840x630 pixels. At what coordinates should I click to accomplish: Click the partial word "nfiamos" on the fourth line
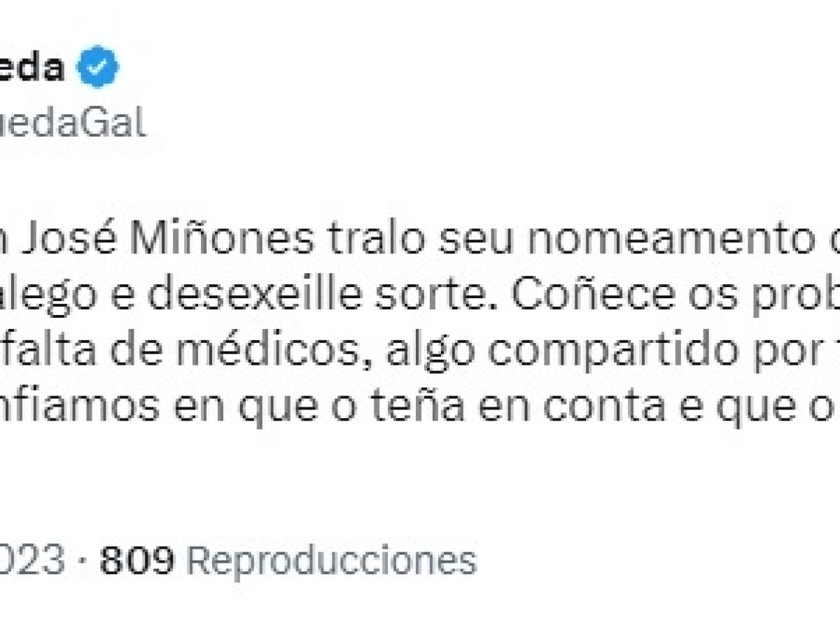76,407
